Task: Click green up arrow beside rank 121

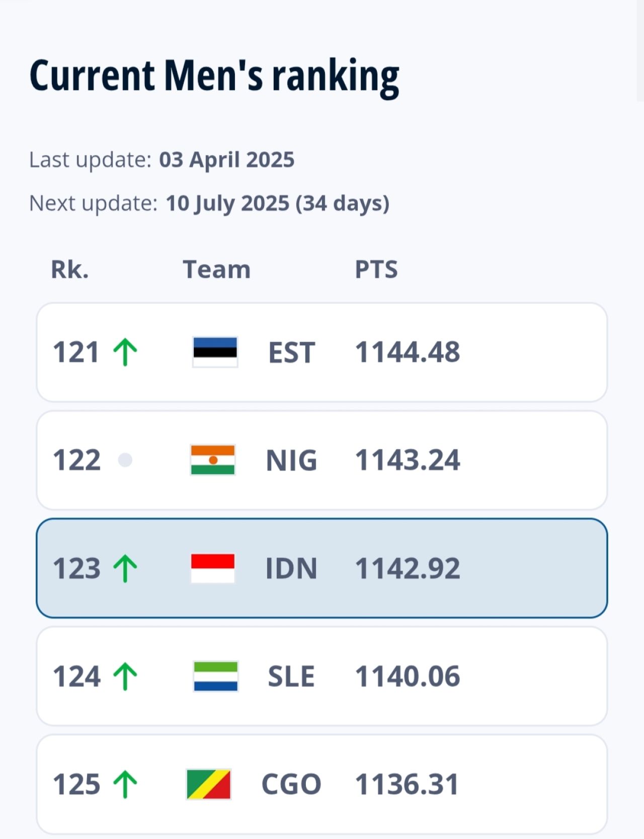Action: pyautogui.click(x=125, y=352)
